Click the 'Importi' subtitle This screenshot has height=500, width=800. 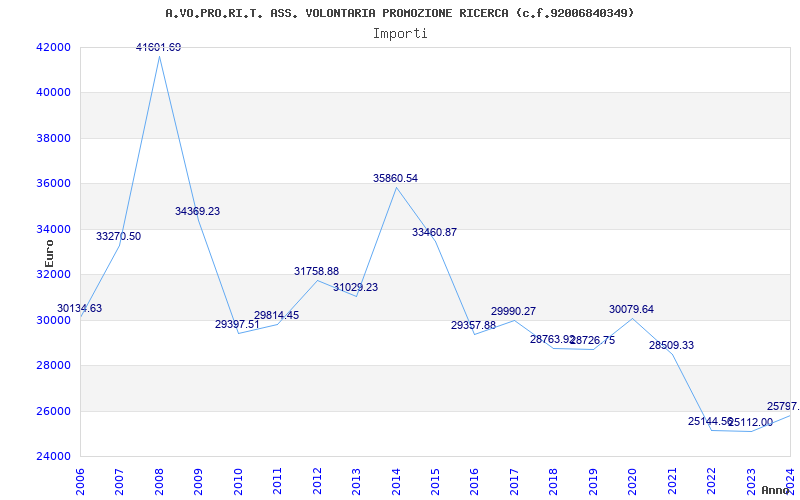399,34
